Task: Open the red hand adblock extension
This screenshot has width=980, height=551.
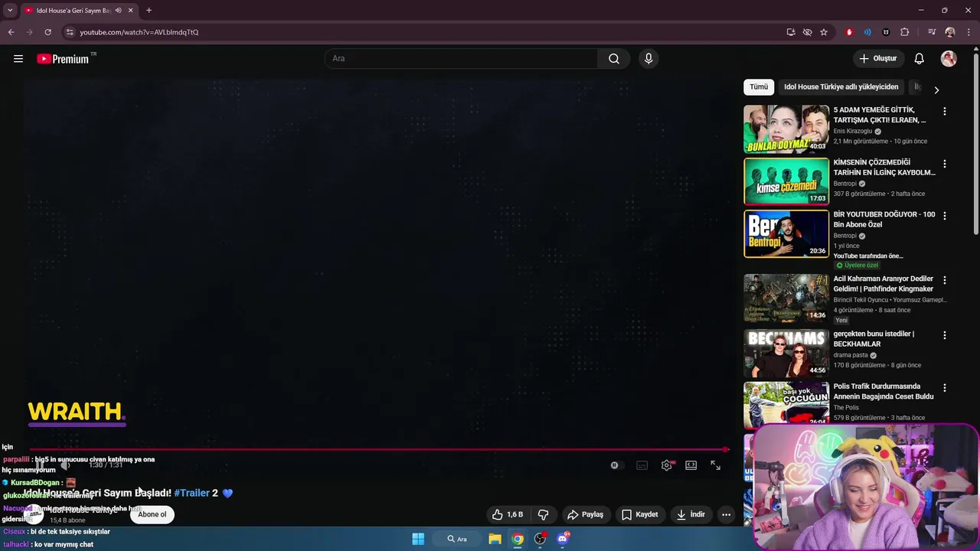Action: (x=849, y=32)
